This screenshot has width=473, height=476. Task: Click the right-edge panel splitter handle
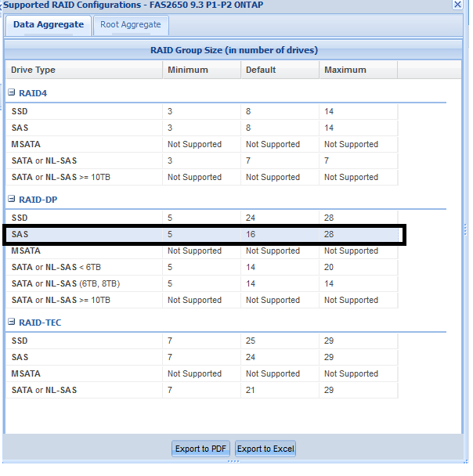465,229
